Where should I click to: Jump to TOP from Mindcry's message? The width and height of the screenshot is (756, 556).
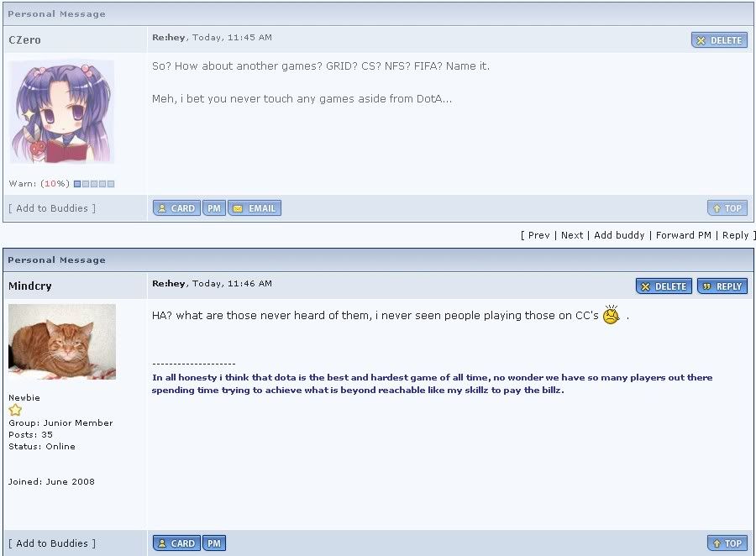coord(727,543)
